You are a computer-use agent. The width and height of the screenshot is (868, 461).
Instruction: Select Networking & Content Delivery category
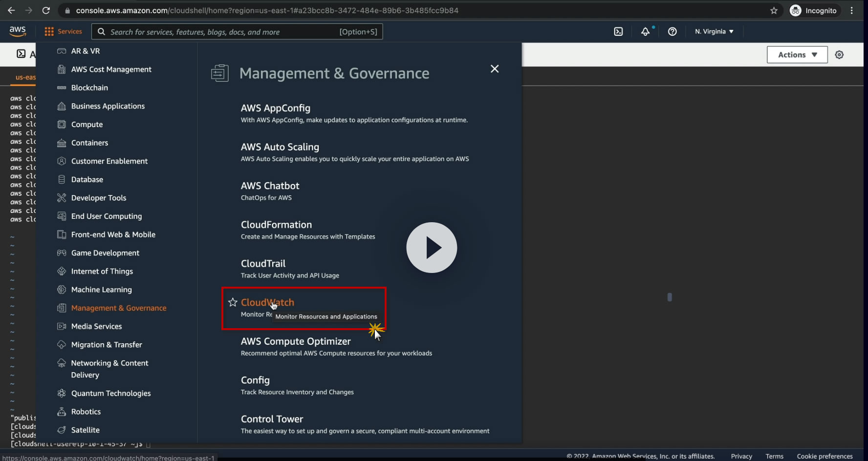(110, 369)
